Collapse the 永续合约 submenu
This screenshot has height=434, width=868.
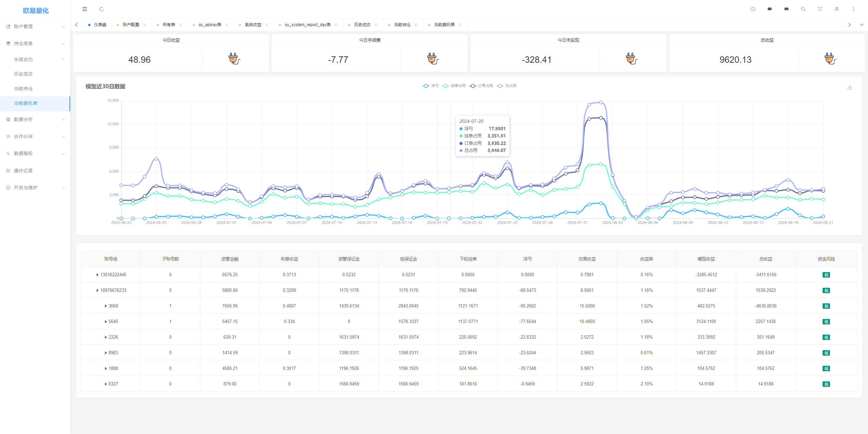point(35,59)
